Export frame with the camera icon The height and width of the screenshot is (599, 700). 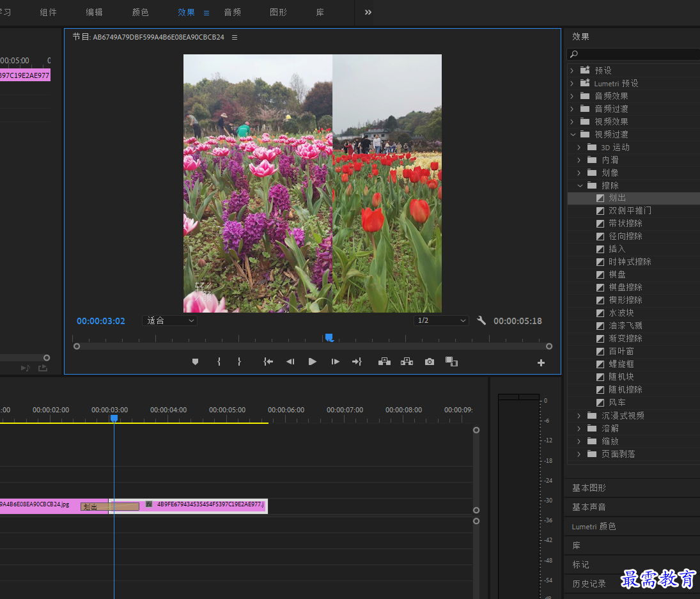(430, 362)
